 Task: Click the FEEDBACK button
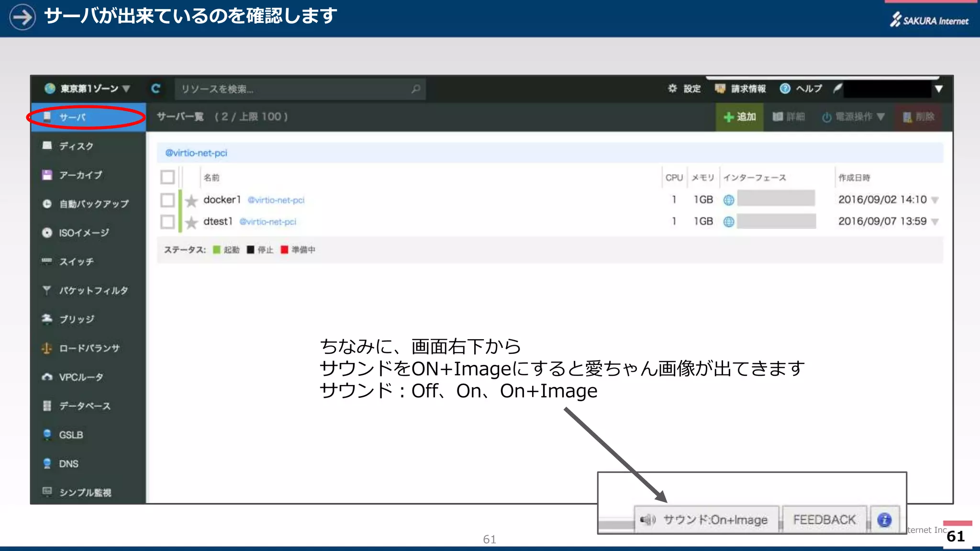pyautogui.click(x=824, y=519)
